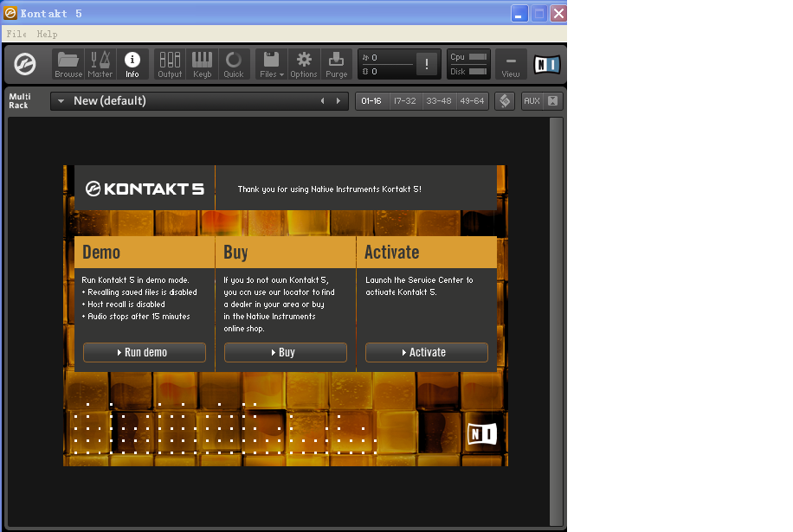Click the vertical rack scrollbar

click(556, 320)
